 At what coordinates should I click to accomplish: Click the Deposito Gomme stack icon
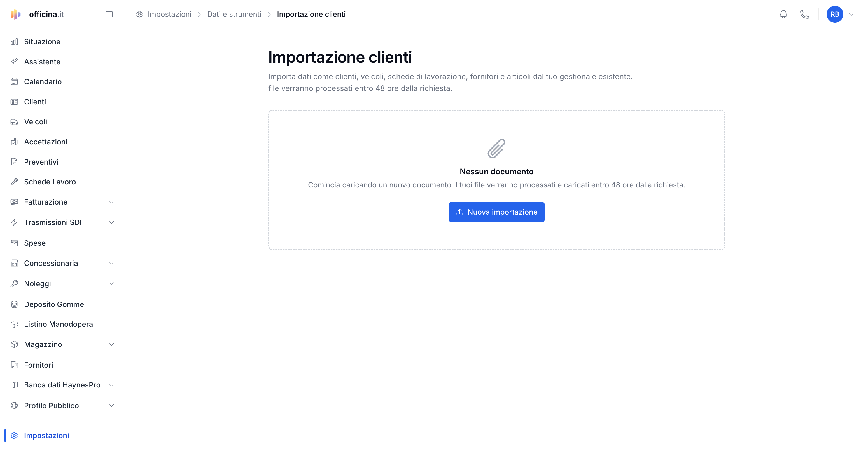(14, 304)
